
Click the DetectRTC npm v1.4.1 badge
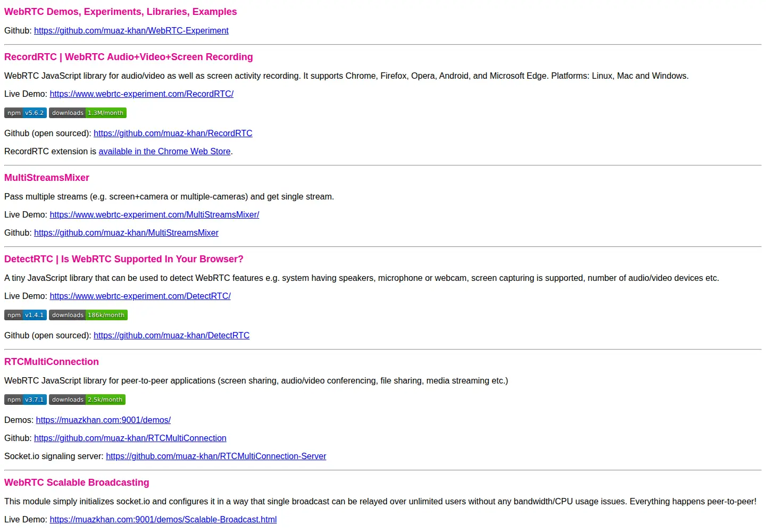[x=26, y=315]
